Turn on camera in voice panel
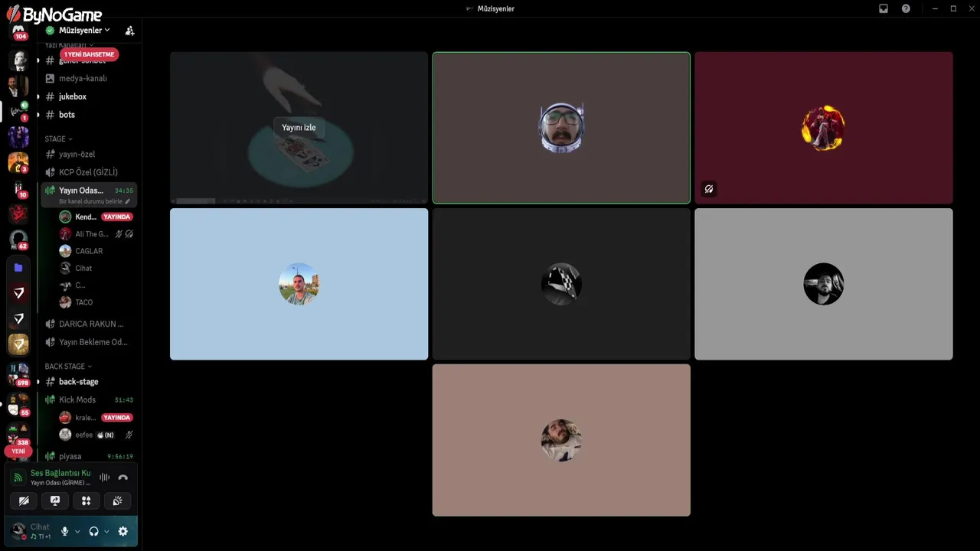 [24, 500]
